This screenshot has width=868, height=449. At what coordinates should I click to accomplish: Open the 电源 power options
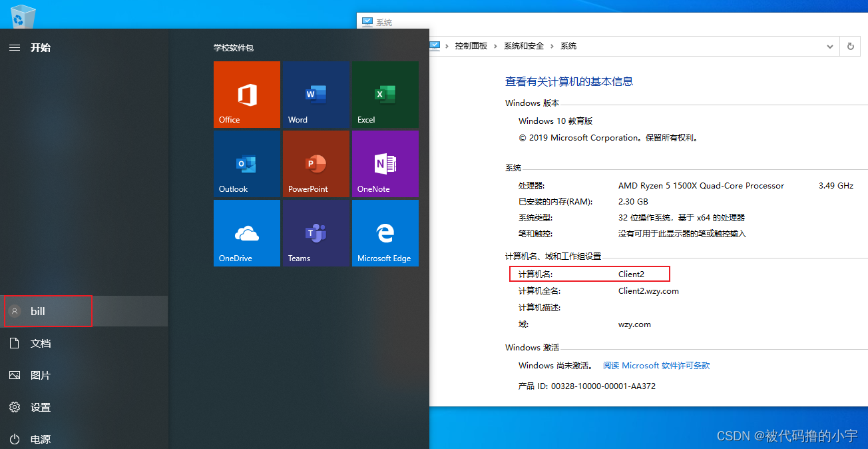click(x=84, y=439)
